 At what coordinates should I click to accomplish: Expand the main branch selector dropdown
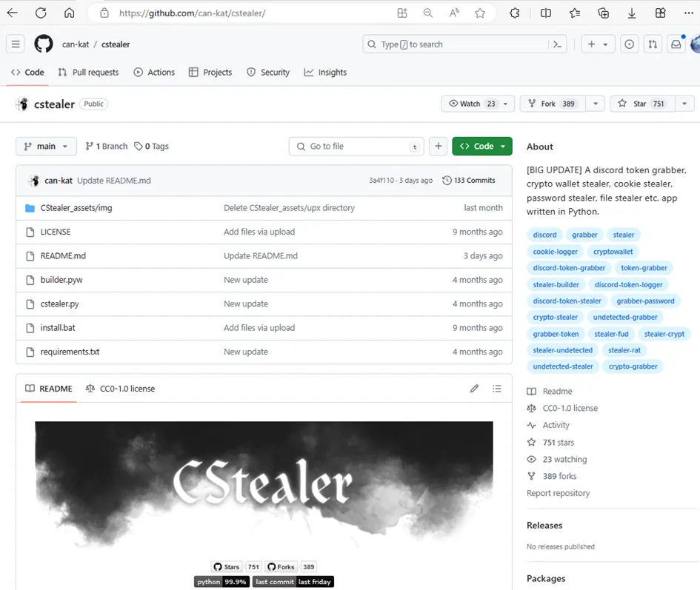(46, 147)
